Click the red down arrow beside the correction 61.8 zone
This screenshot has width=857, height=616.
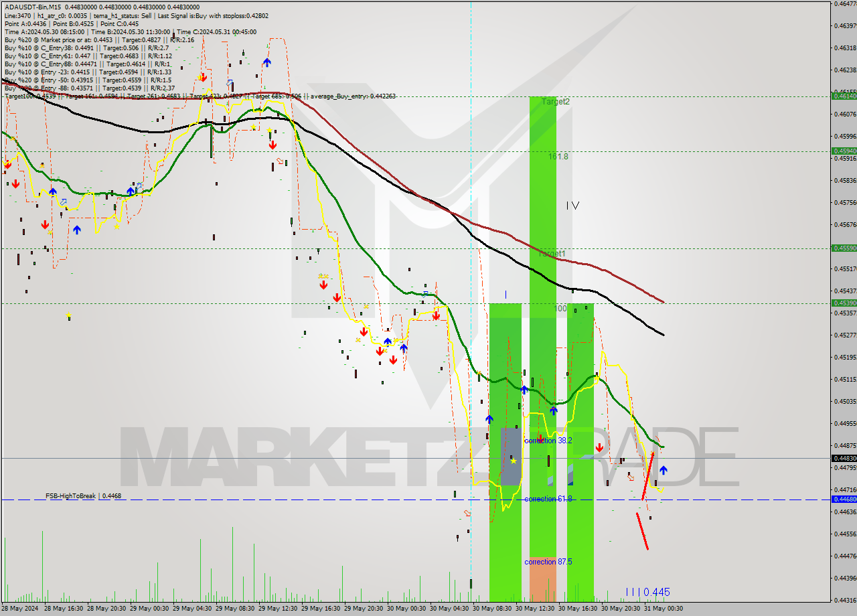coord(600,447)
